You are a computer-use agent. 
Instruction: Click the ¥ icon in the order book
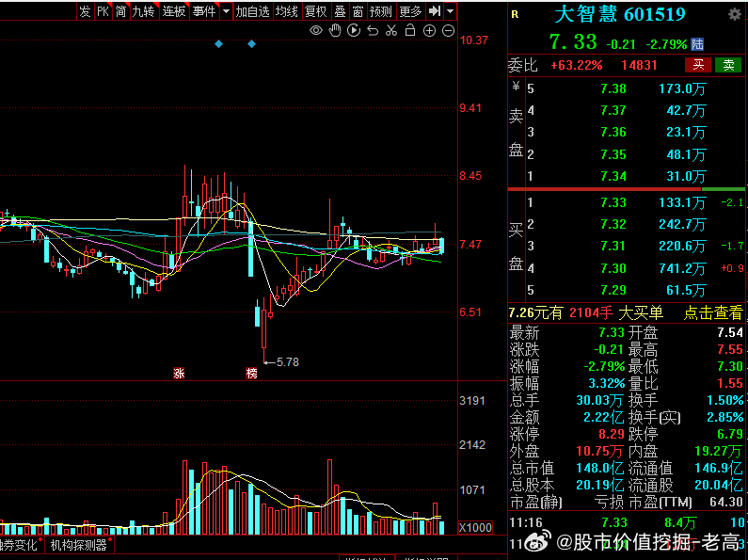tap(516, 87)
